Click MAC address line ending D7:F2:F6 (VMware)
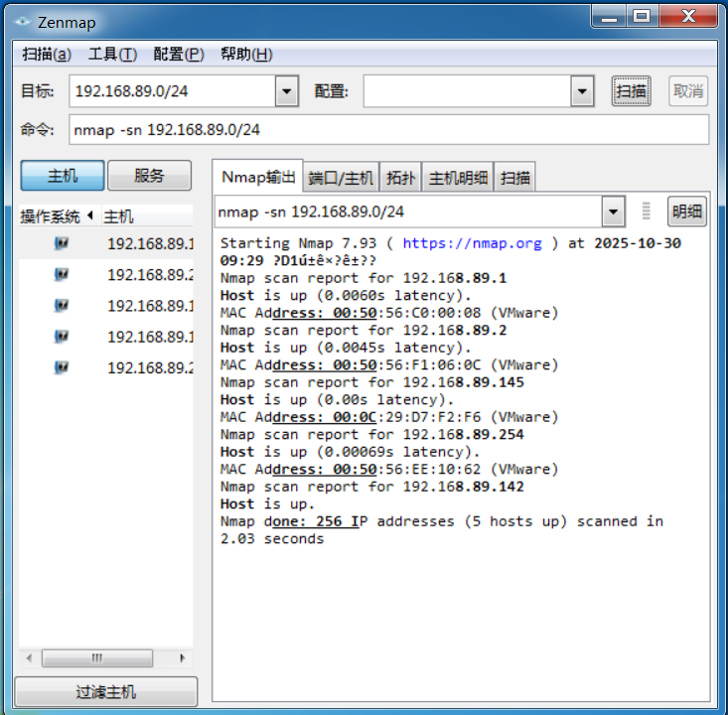 click(389, 417)
